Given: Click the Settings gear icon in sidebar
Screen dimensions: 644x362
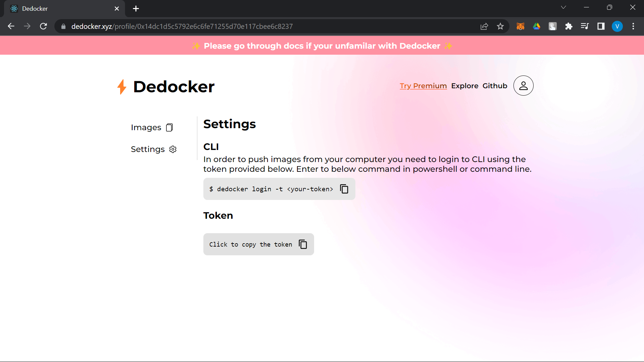Looking at the screenshot, I should click(173, 149).
